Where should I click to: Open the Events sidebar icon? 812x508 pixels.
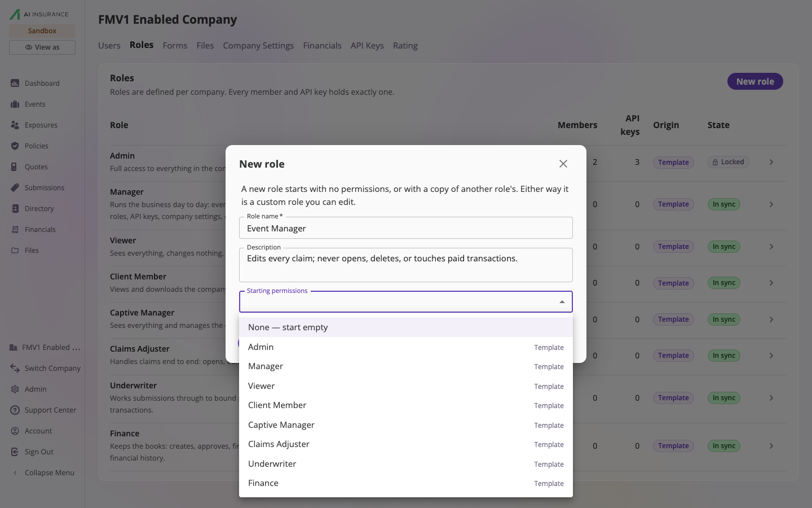click(15, 104)
